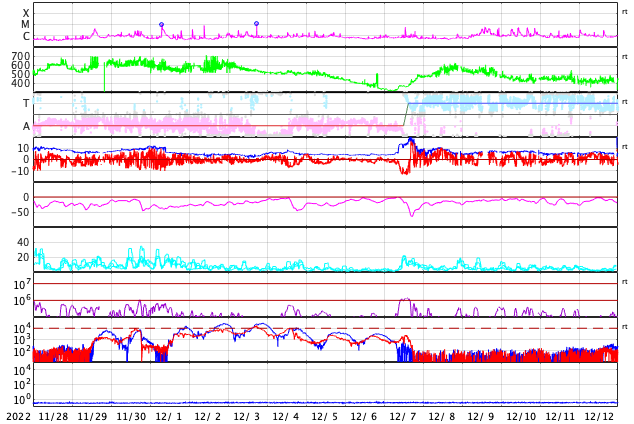
Task: Click the 700 solar wind speed label
Action: coord(21,56)
